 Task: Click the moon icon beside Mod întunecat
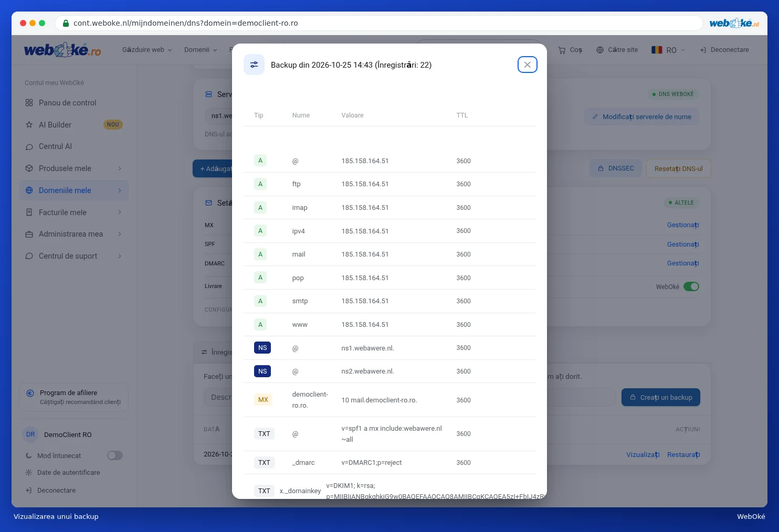point(28,456)
